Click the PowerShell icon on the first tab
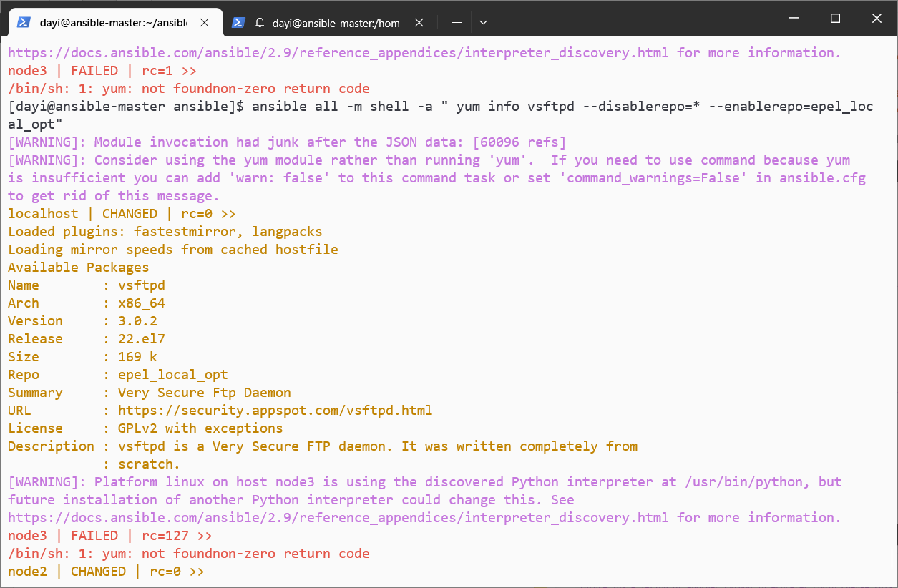This screenshot has height=588, width=898. pos(24,23)
